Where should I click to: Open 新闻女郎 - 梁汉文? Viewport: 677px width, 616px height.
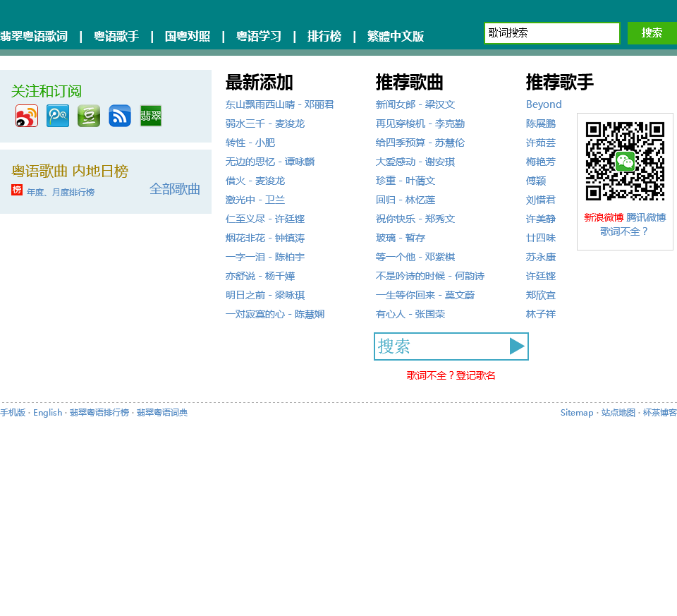[415, 104]
